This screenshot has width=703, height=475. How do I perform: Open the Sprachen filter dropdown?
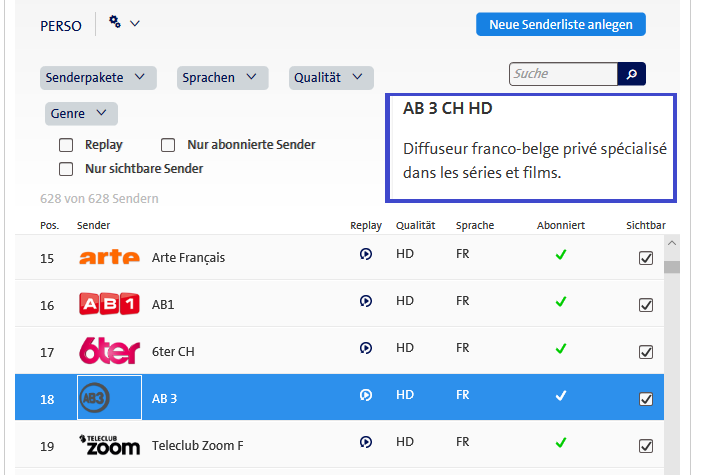click(223, 77)
